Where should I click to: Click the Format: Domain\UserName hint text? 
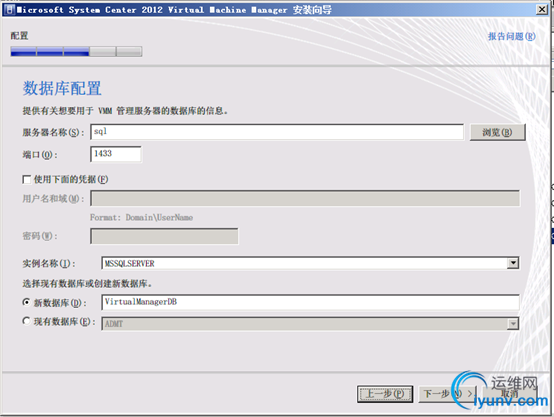[x=141, y=217]
